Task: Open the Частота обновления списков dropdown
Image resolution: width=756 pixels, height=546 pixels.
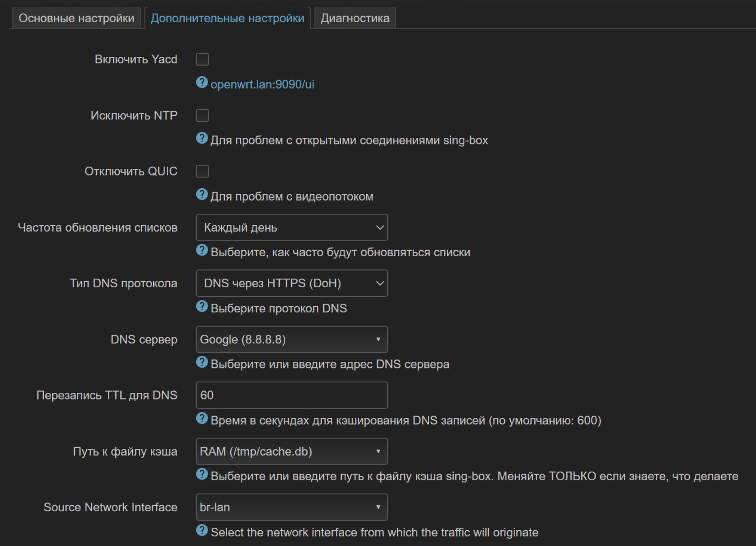Action: pyautogui.click(x=292, y=227)
